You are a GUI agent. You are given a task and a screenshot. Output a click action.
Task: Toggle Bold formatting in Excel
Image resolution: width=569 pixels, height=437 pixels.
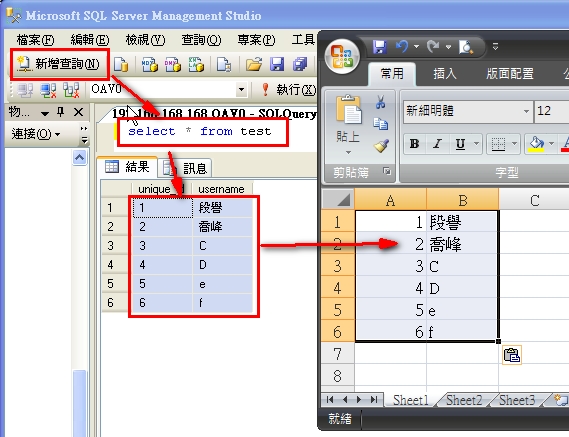tap(414, 144)
